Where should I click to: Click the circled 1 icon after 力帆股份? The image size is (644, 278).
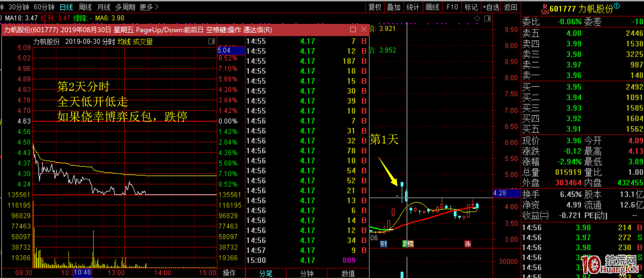pos(617,6)
